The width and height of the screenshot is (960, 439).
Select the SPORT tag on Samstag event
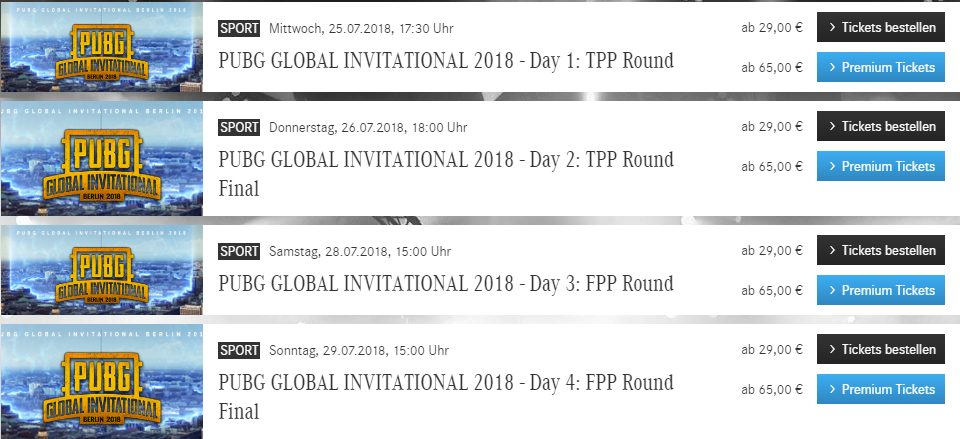(x=239, y=251)
